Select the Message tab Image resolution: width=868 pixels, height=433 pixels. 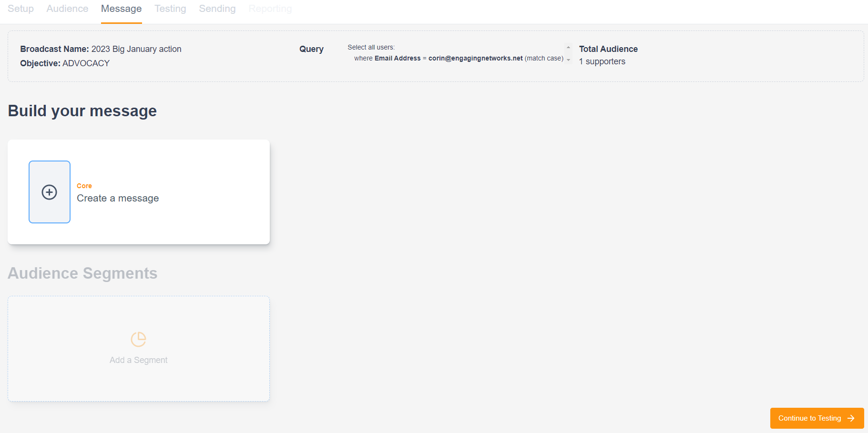tap(121, 9)
